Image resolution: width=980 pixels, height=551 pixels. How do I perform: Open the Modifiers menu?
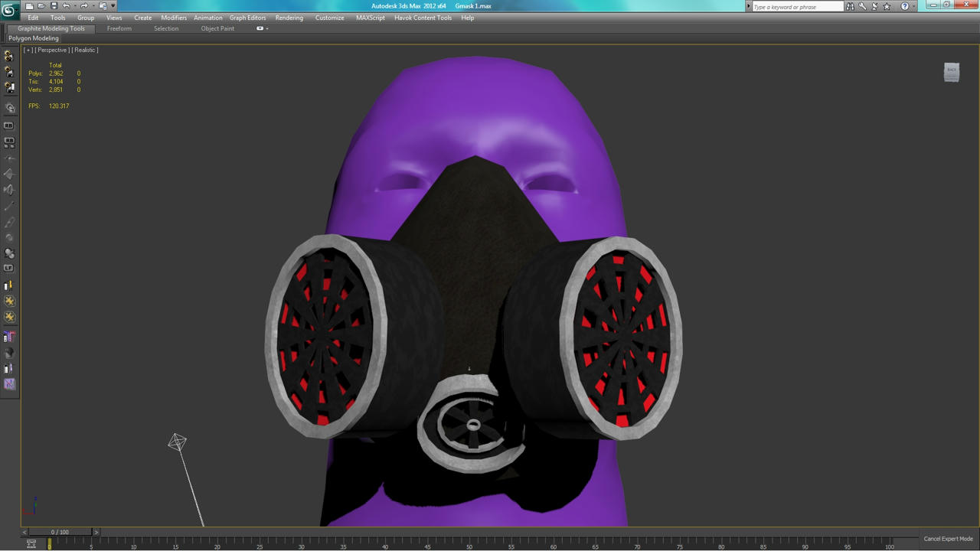174,18
